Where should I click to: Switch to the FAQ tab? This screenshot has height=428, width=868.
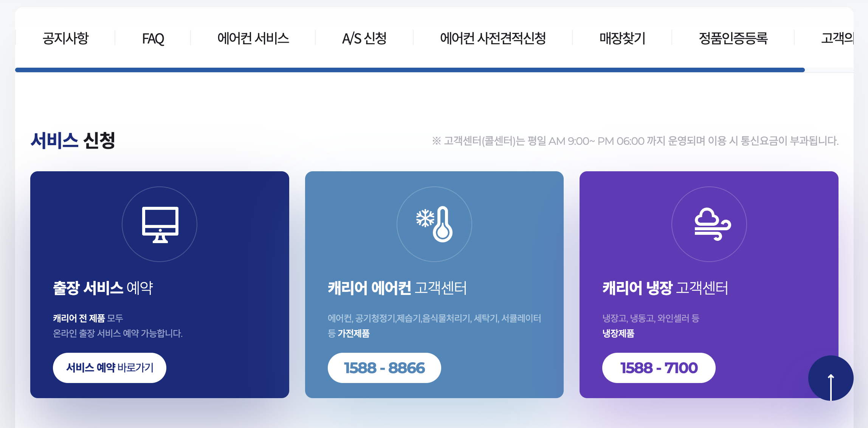click(x=153, y=38)
